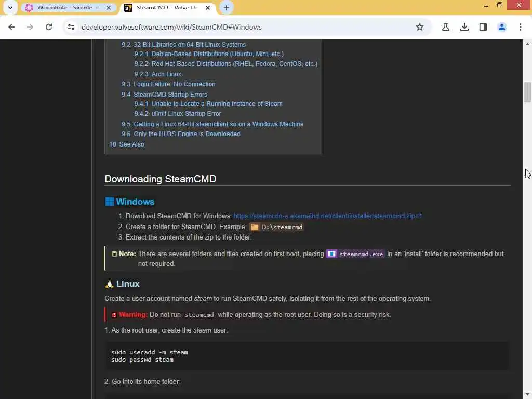This screenshot has height=399, width=532.
Task: Click the external link icon after steamcmd.zip
Action: [419, 216]
